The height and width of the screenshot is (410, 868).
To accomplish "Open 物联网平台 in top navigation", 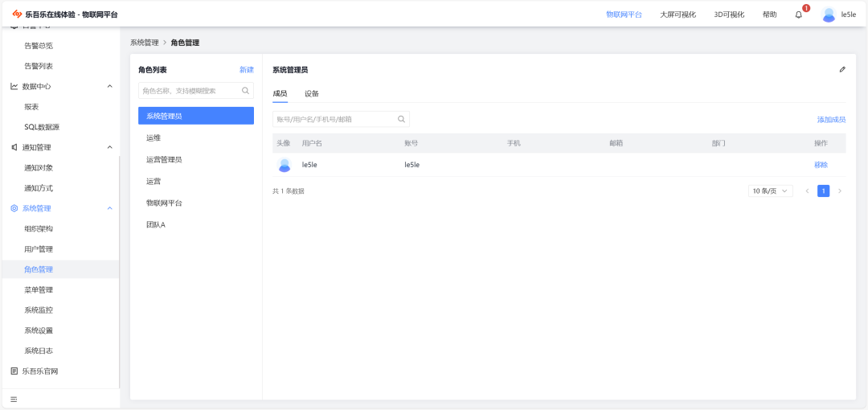I will (x=624, y=15).
